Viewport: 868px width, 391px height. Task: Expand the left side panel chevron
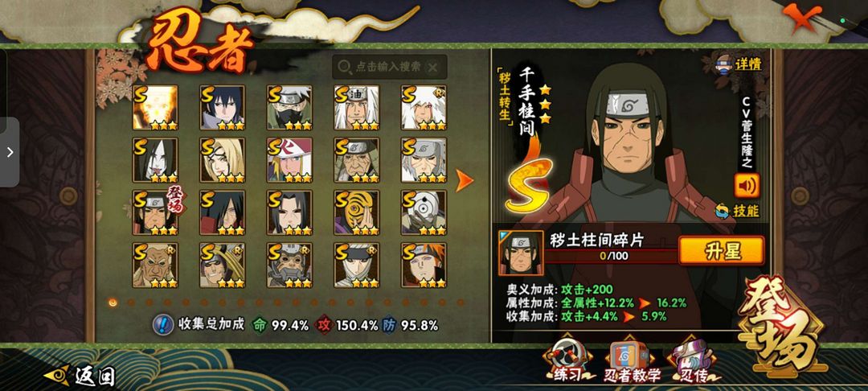[10, 152]
